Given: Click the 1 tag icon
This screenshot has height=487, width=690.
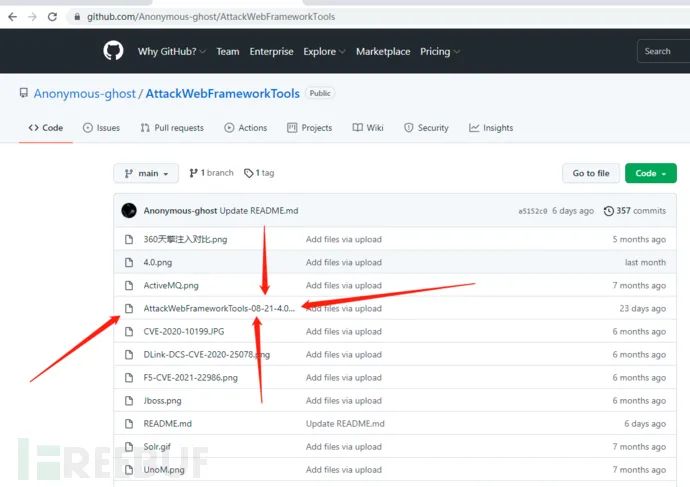Looking at the screenshot, I should 249,173.
